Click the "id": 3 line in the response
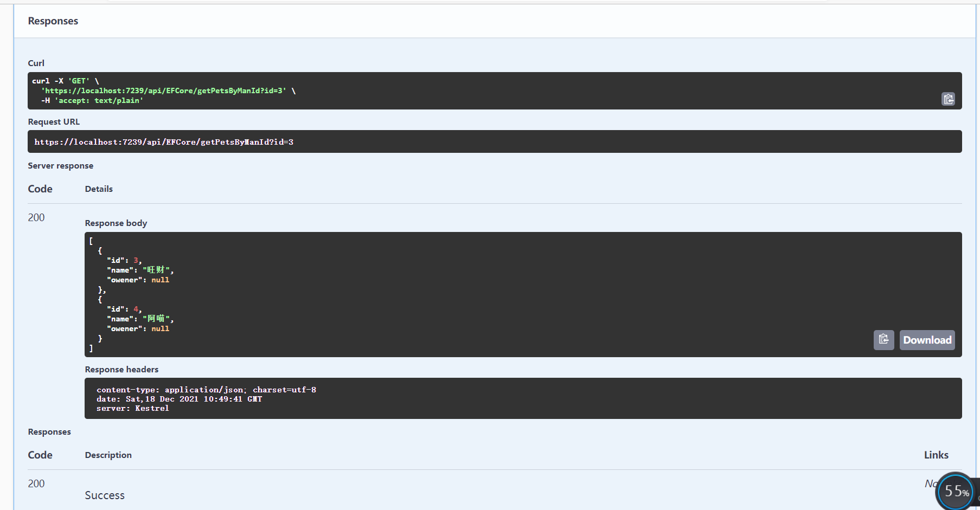Image resolution: width=980 pixels, height=510 pixels. point(124,261)
